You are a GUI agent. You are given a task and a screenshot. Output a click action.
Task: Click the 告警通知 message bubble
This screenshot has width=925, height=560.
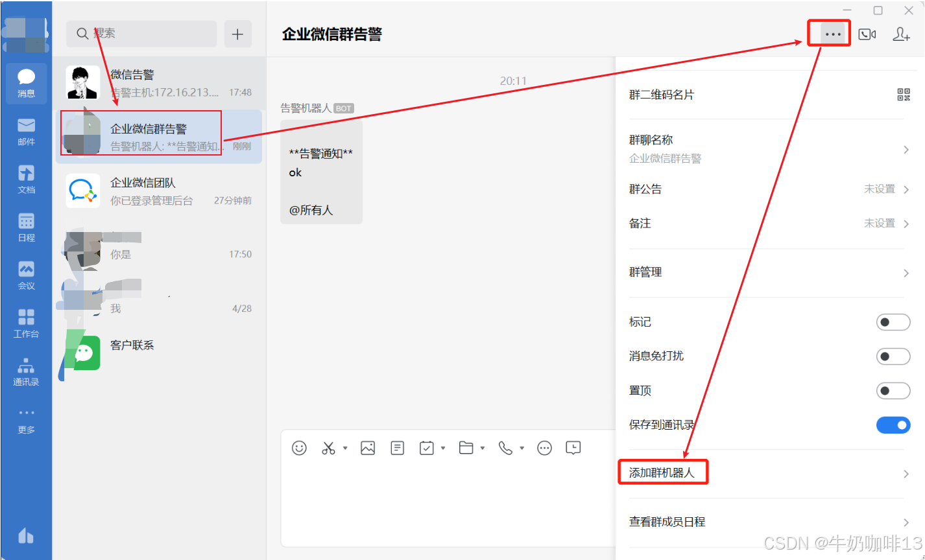point(321,172)
